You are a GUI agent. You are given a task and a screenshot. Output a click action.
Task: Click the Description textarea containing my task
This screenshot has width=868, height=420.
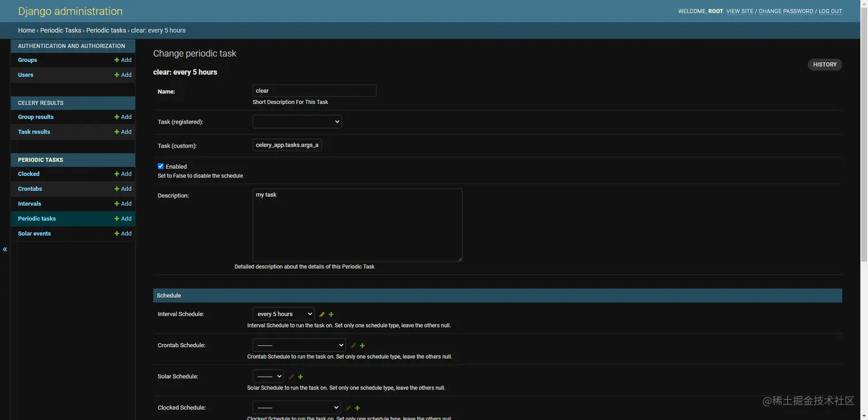(x=357, y=225)
